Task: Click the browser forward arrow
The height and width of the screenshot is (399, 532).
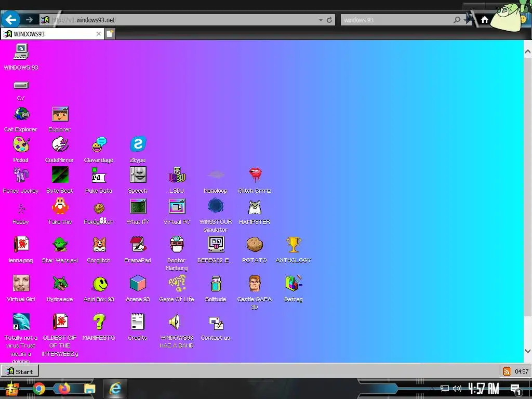Action: [x=29, y=20]
